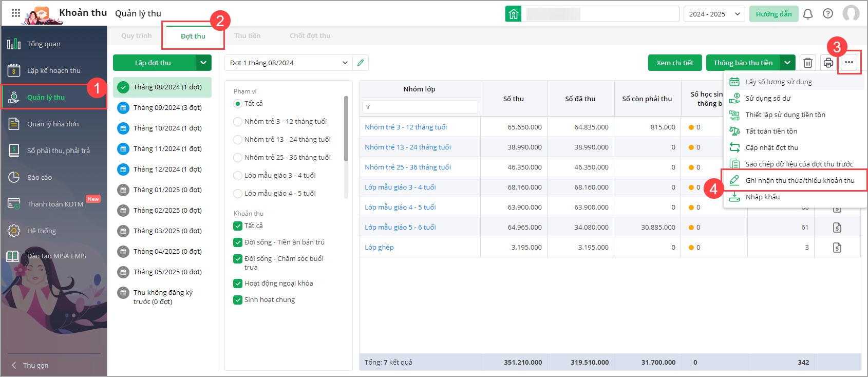Click the Xem chi tiết button
This screenshot has height=377, width=868.
675,63
